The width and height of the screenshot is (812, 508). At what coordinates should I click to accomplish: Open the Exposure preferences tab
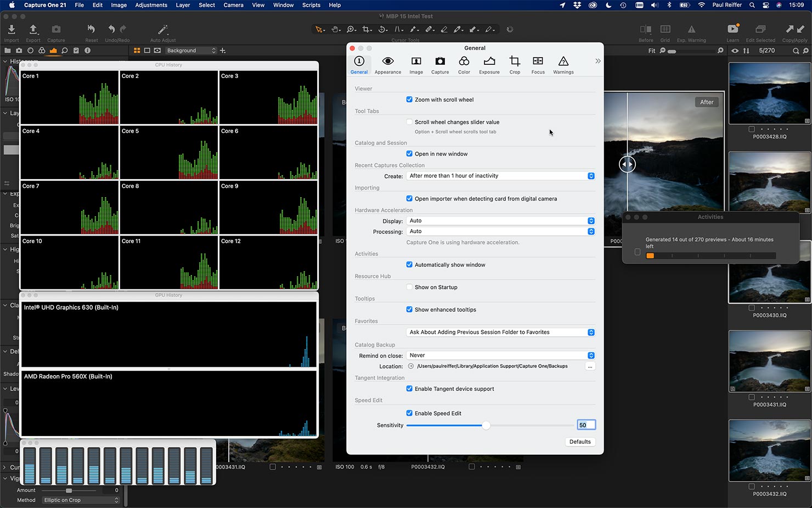[489, 65]
